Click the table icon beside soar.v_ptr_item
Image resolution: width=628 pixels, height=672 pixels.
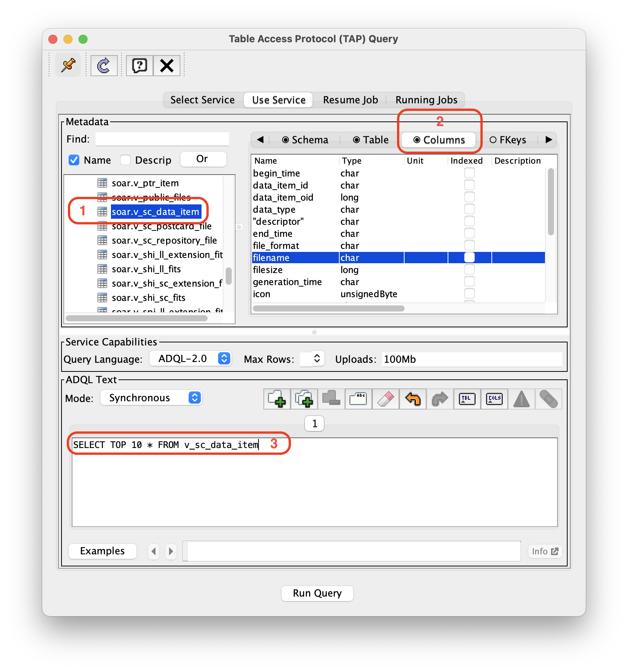click(102, 183)
